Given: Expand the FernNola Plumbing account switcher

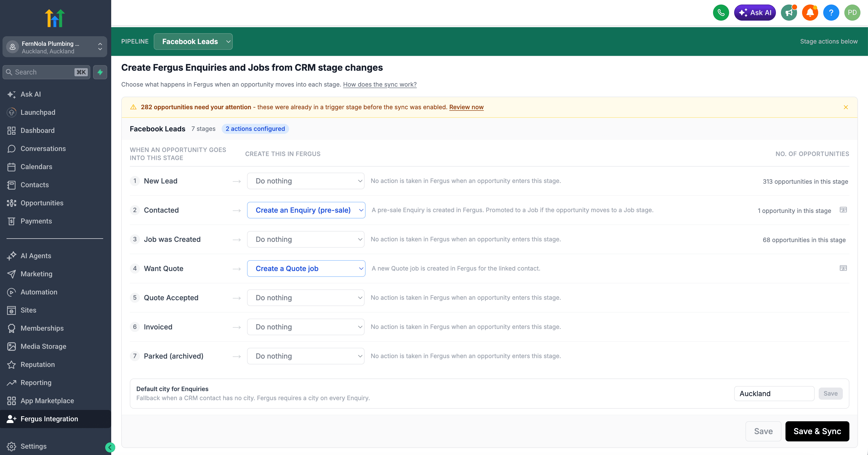Looking at the screenshot, I should tap(55, 47).
